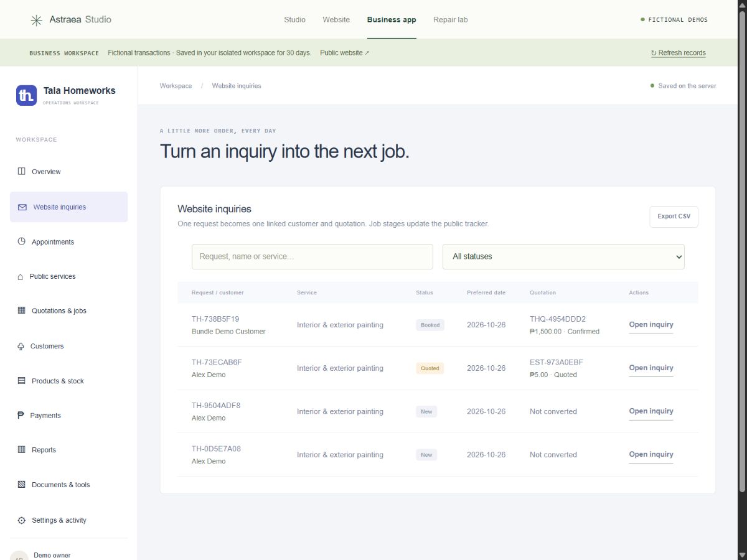Image resolution: width=747 pixels, height=560 pixels.
Task: Open the Public website link
Action: point(344,53)
